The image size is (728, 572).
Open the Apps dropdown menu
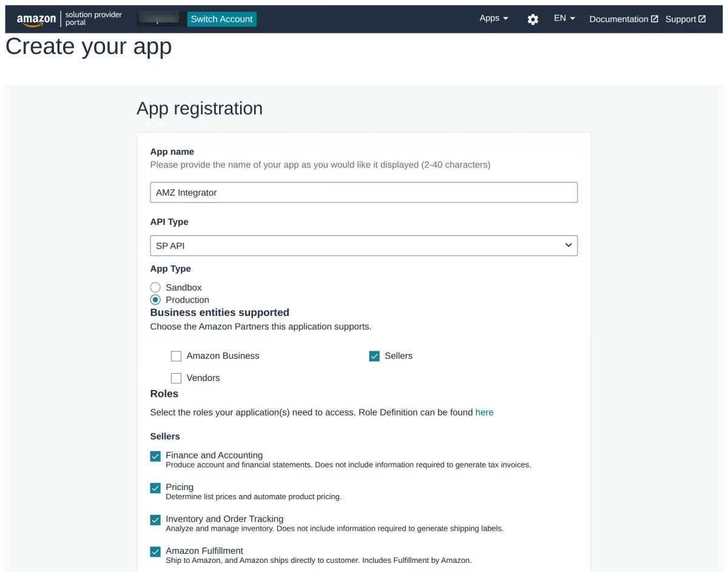(x=494, y=18)
